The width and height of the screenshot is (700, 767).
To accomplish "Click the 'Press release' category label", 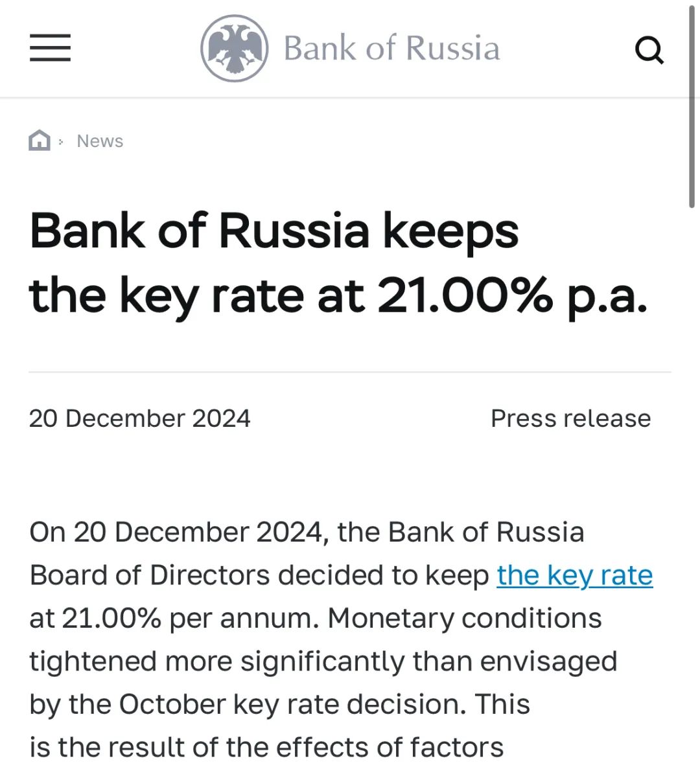I will tap(570, 418).
